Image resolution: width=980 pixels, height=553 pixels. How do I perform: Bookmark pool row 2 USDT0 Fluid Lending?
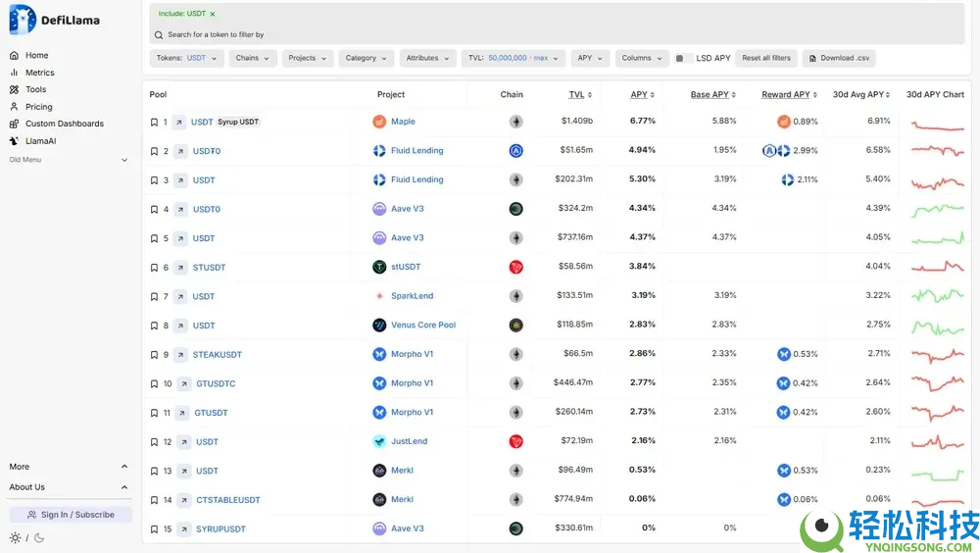click(x=154, y=151)
